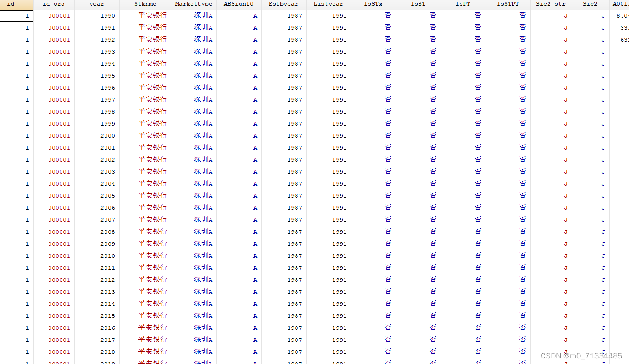Click the year cell showing 2016
The width and height of the screenshot is (629, 364).
[x=97, y=328]
